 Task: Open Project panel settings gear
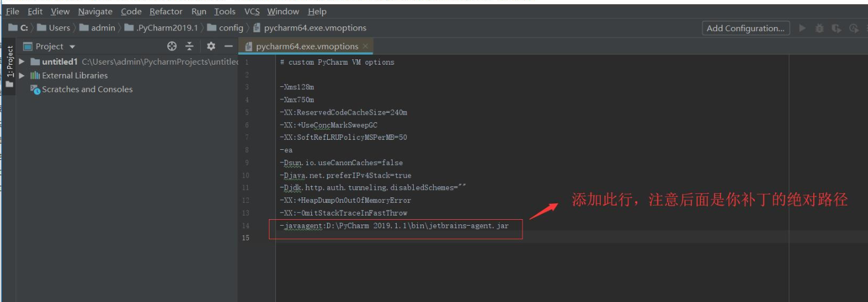click(x=211, y=46)
